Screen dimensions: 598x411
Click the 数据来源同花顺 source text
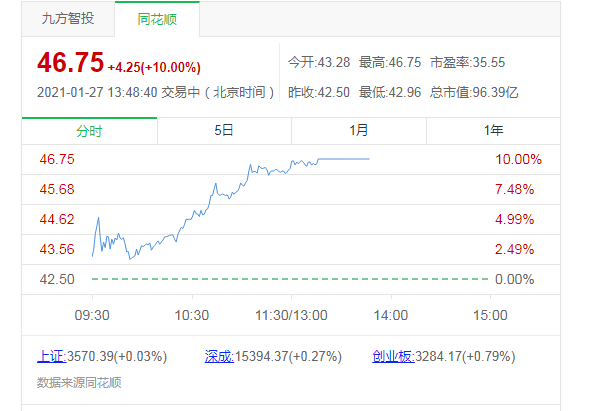click(x=79, y=382)
